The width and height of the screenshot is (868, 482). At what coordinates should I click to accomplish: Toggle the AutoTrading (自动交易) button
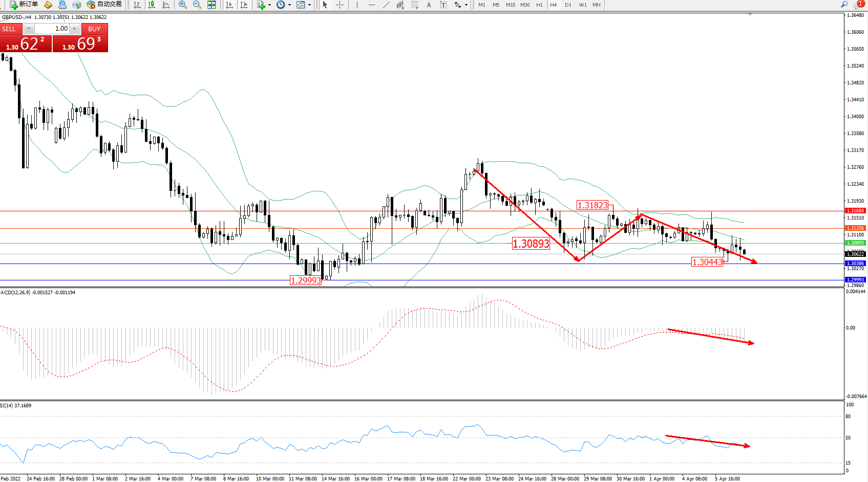click(104, 4)
